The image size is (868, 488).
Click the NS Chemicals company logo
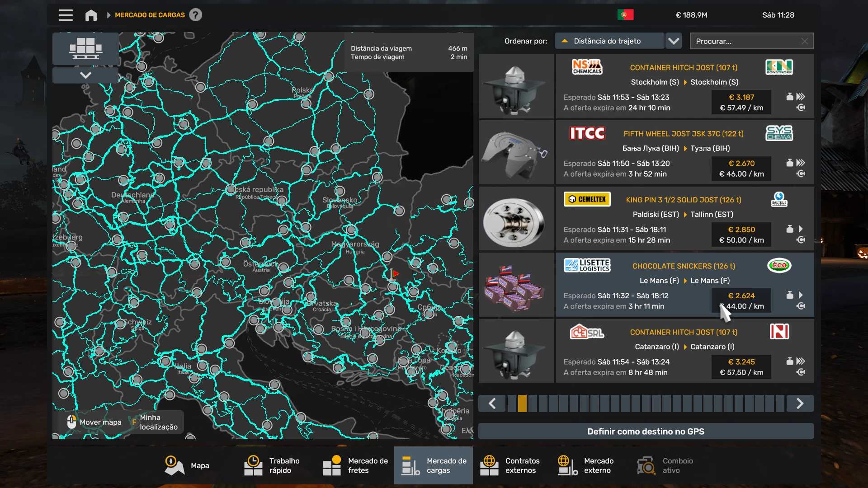pos(587,67)
